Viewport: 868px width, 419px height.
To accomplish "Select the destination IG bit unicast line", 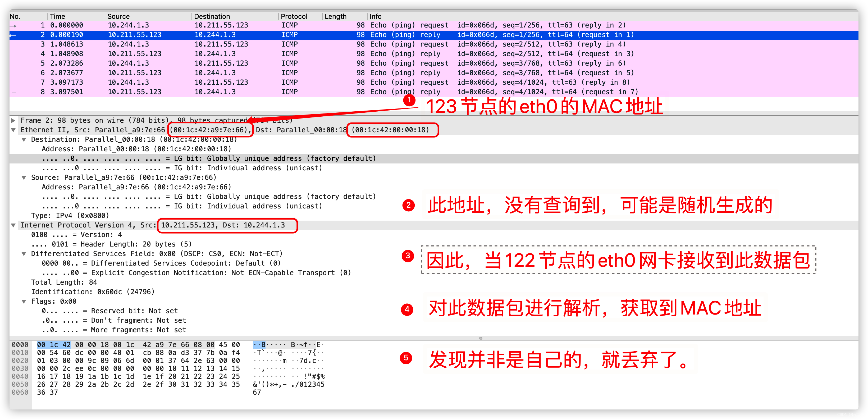I will [182, 168].
